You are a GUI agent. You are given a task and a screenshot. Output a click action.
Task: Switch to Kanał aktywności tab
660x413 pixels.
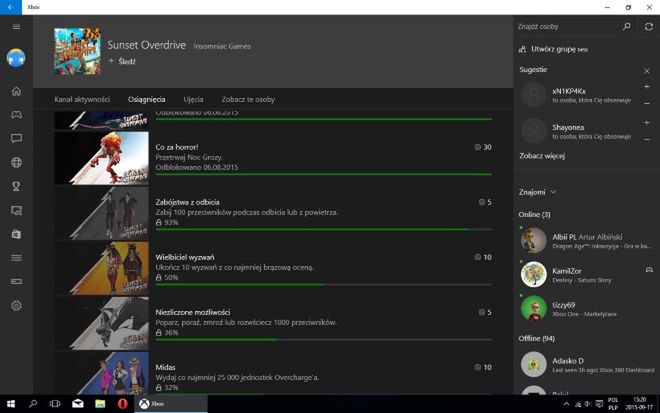[x=82, y=99]
